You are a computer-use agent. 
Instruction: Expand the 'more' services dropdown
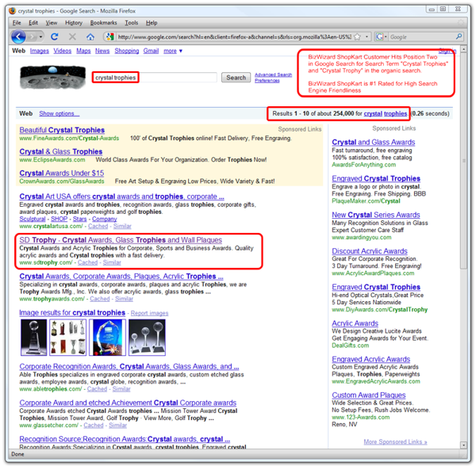[x=173, y=51]
